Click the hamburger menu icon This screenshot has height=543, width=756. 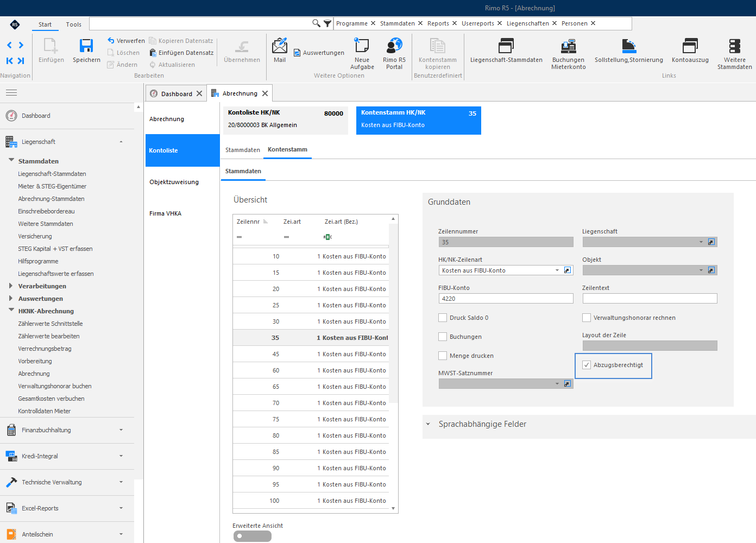11,93
